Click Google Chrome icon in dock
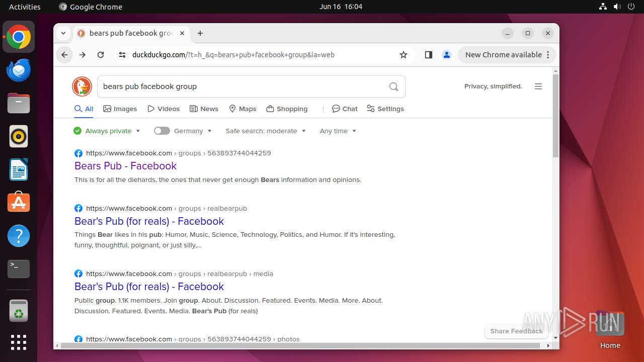 coord(19,37)
